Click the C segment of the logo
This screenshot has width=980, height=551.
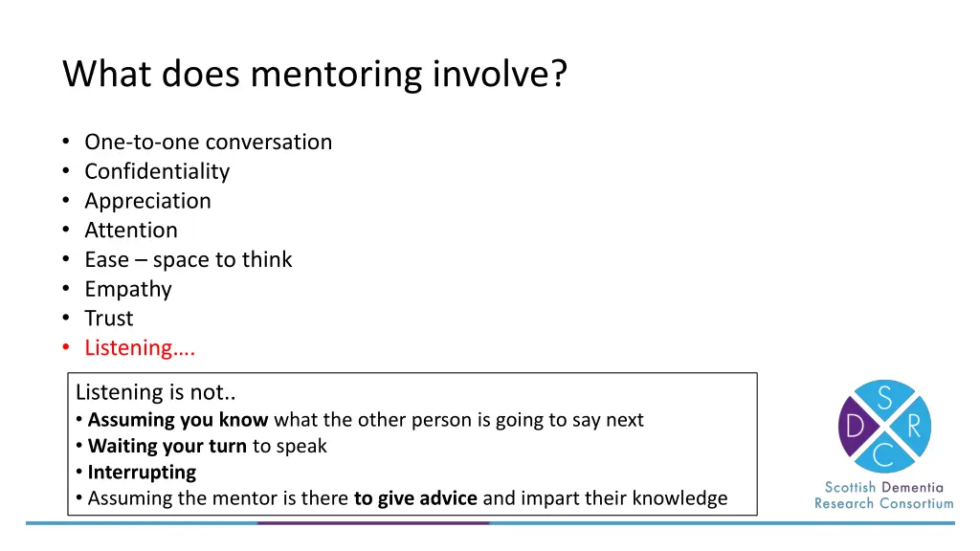tap(884, 454)
